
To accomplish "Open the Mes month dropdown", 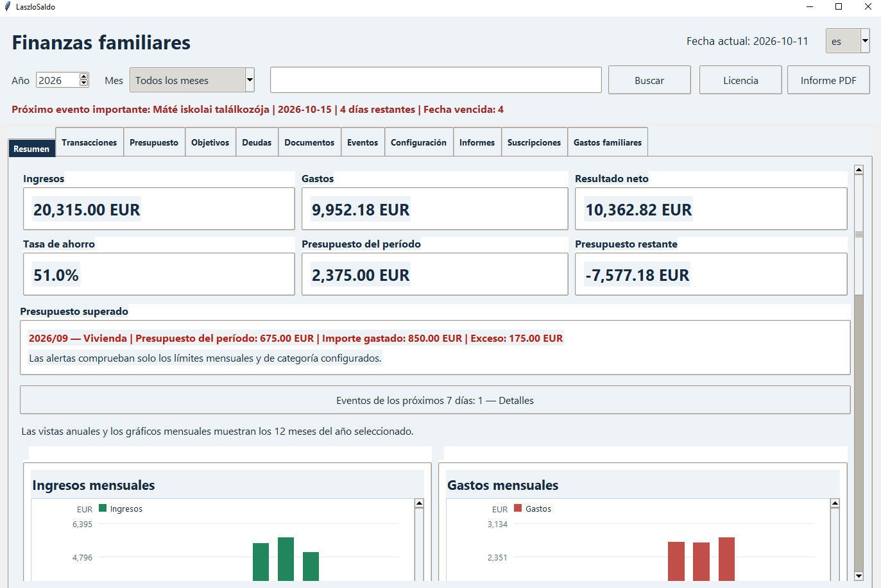I will (x=192, y=80).
